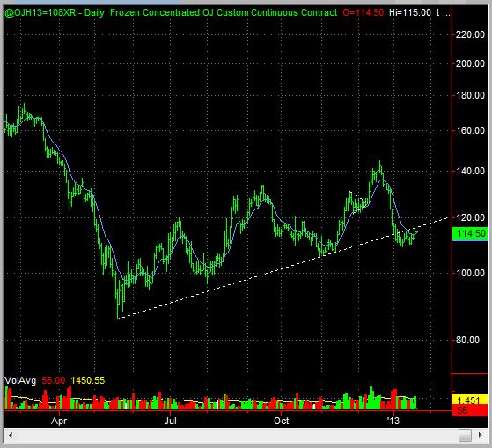Click the yellow 1450.55 average volume value

[x=88, y=380]
